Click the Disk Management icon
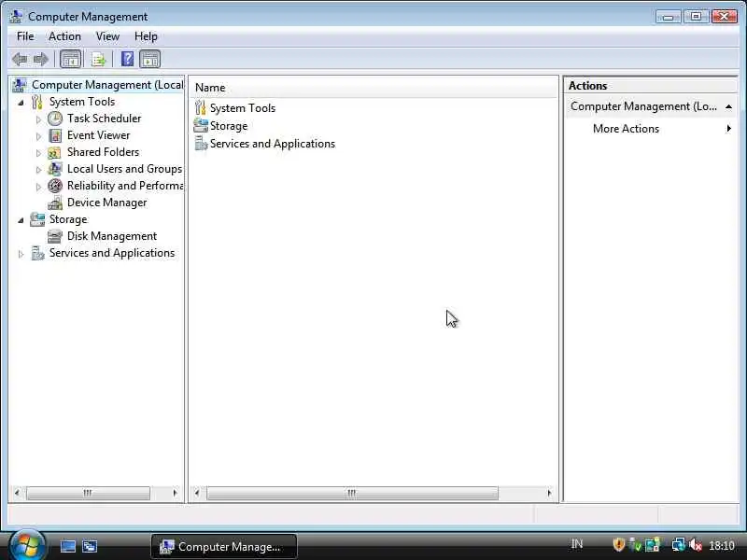The image size is (747, 560). tap(55, 236)
